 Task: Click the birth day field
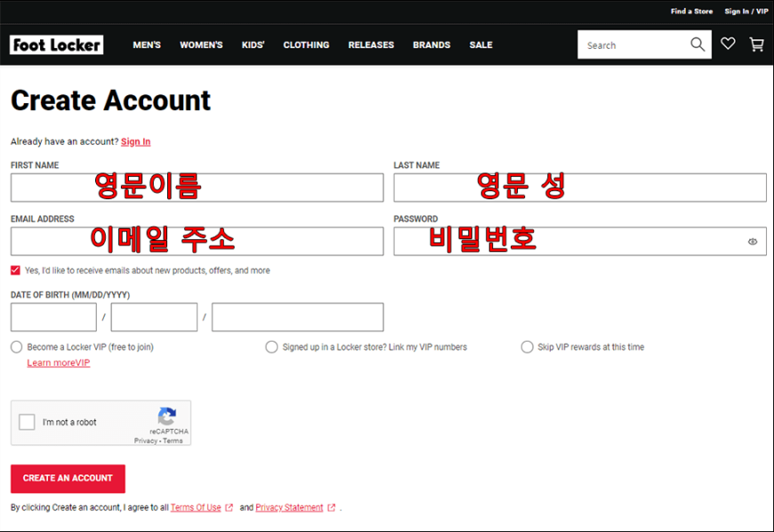[x=154, y=317]
